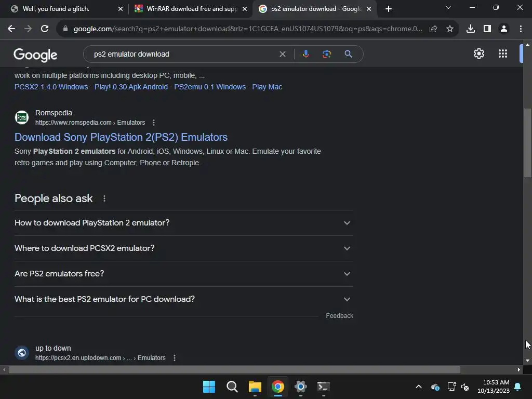Show hidden system tray icons
The height and width of the screenshot is (399, 532).
tap(419, 387)
